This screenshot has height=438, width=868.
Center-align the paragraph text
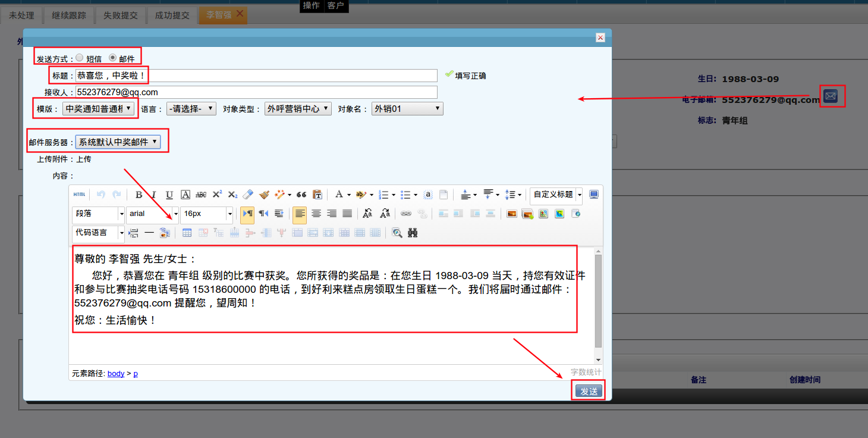[x=316, y=214]
